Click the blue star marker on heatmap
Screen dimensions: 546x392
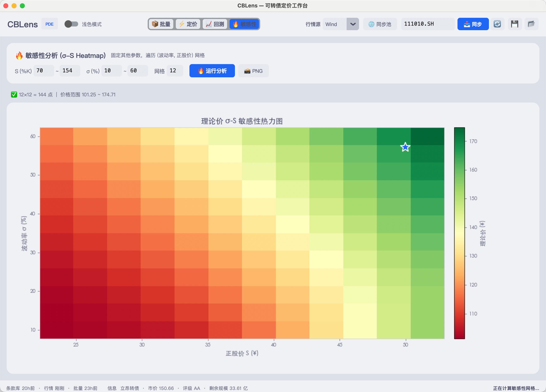[405, 147]
